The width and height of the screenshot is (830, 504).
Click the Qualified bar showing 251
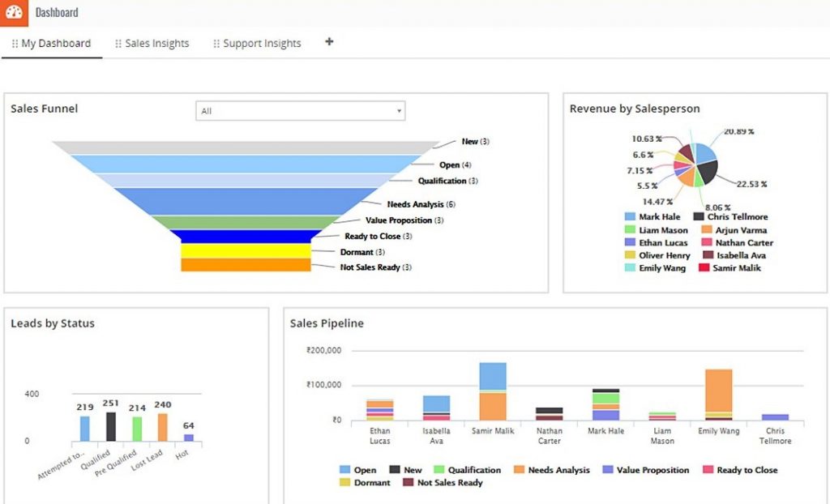pos(111,426)
